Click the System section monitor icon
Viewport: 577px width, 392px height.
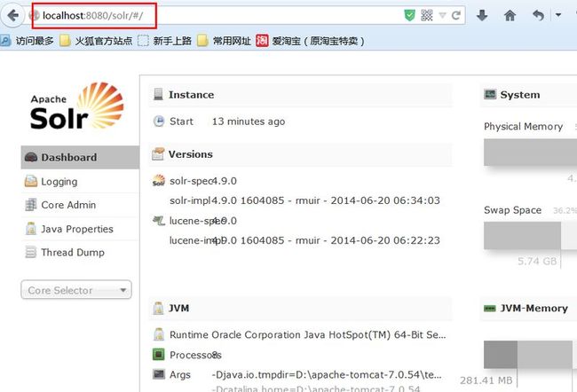click(x=490, y=94)
